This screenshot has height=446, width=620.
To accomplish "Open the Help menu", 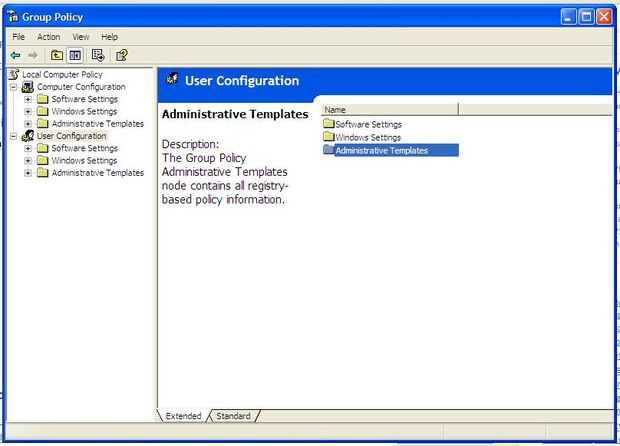I will [110, 37].
